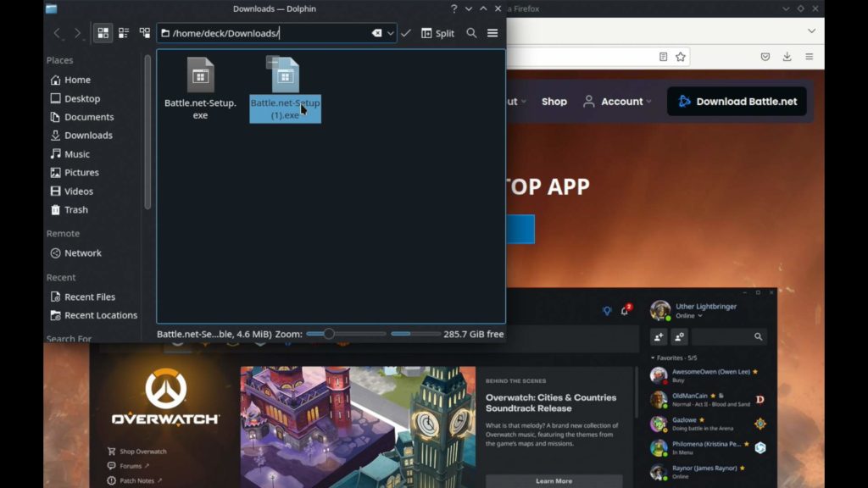Image resolution: width=868 pixels, height=488 pixels.
Task: Click the free disk space bar
Action: point(415,334)
